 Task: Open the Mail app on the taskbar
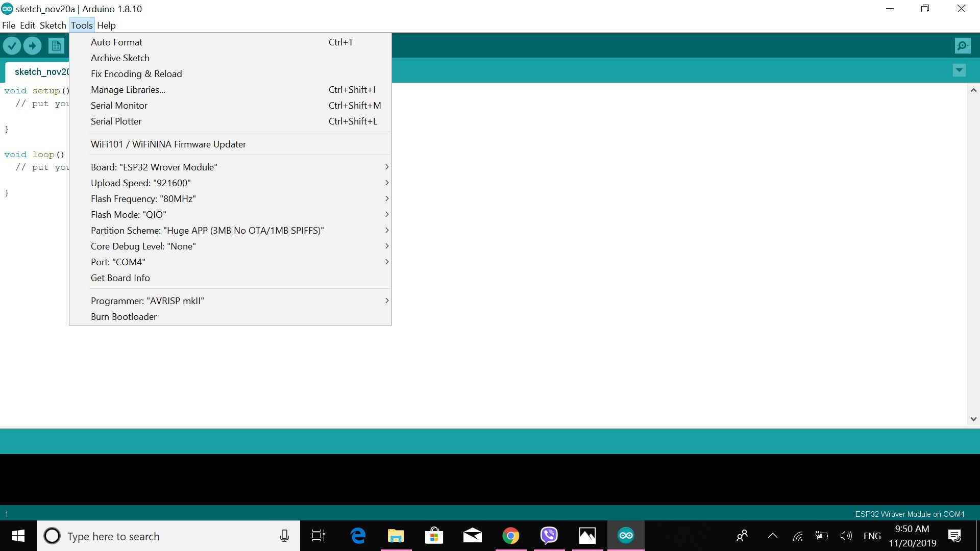tap(473, 536)
